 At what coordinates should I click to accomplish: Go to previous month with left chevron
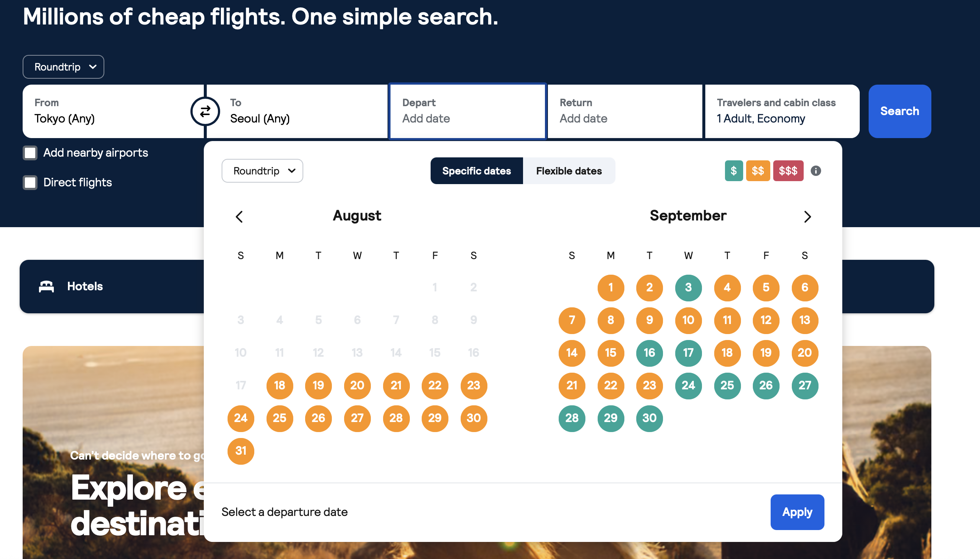239,216
